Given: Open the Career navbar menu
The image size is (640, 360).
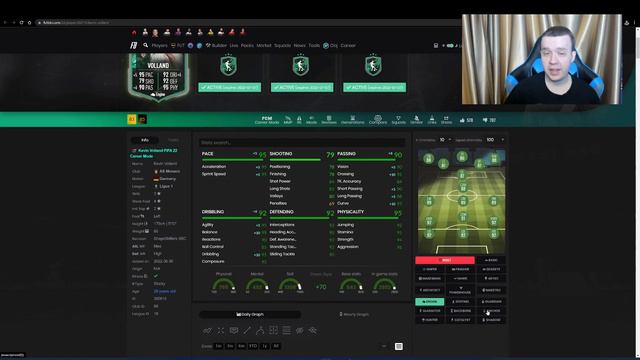Looking at the screenshot, I should [348, 45].
